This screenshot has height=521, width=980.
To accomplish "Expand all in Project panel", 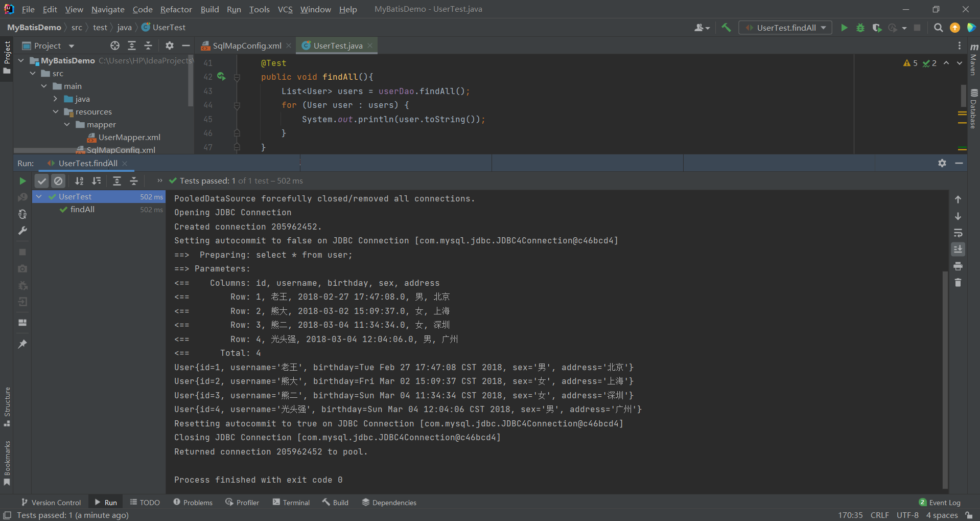I will (x=132, y=46).
